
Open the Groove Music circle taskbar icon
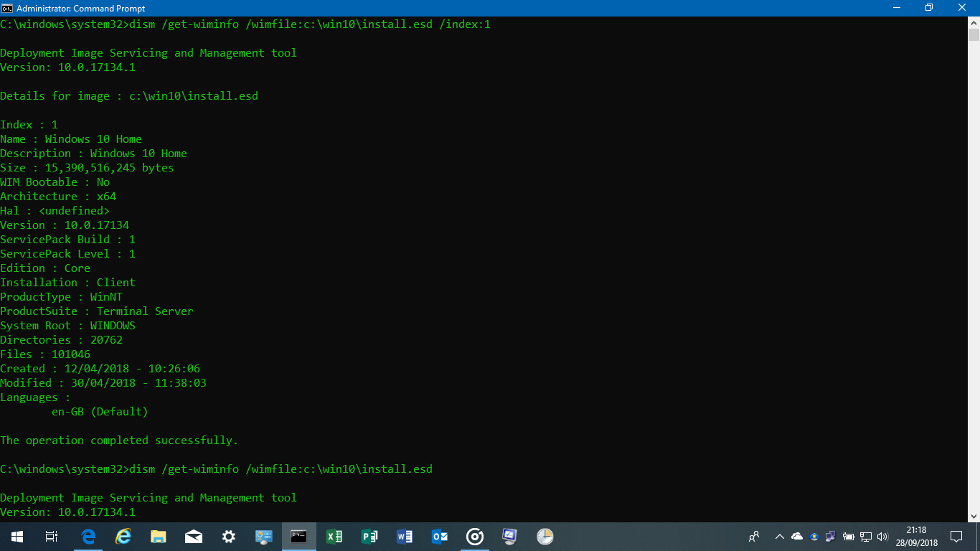tap(475, 537)
